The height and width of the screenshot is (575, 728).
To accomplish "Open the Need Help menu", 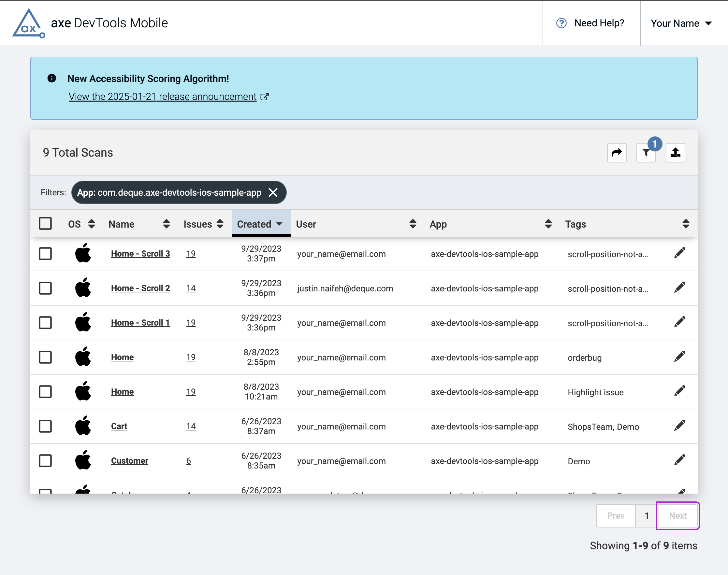I will (x=599, y=22).
